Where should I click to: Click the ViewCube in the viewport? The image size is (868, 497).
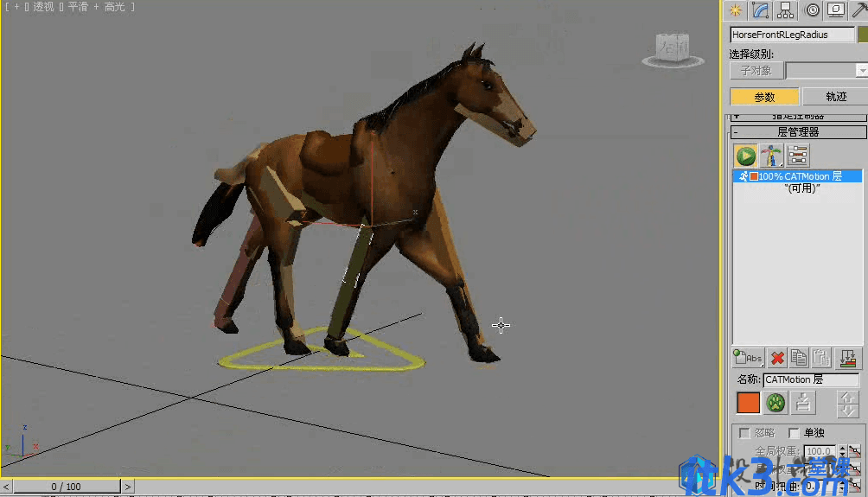click(673, 49)
